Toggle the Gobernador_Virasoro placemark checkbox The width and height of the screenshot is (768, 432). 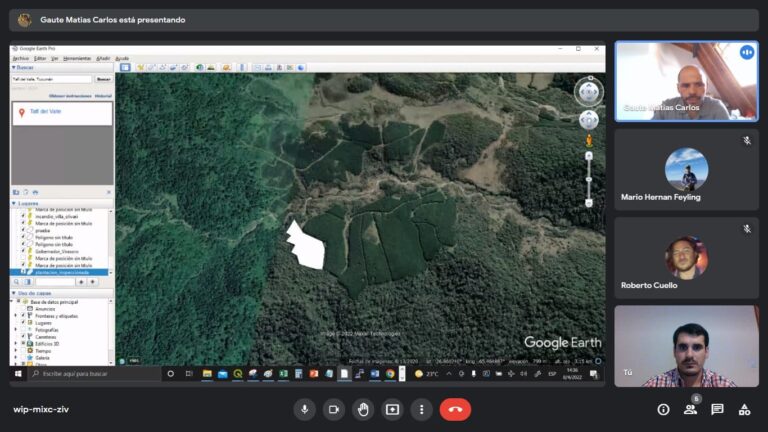[x=24, y=251]
